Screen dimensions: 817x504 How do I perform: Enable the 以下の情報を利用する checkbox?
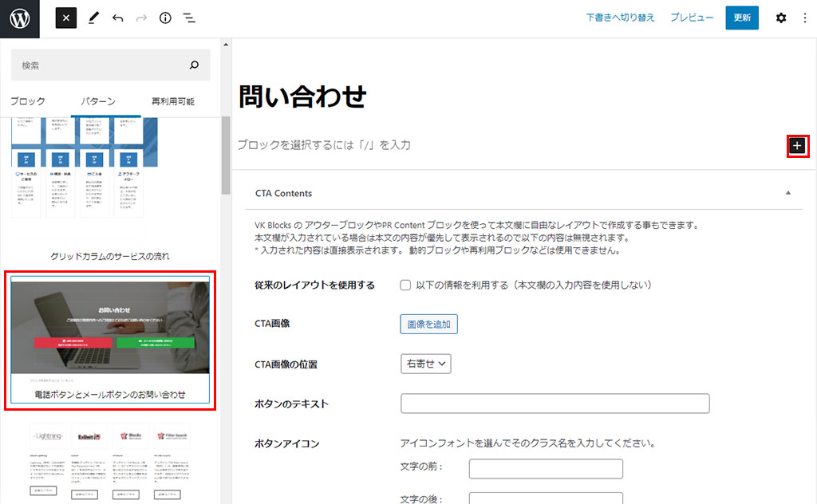click(x=405, y=285)
